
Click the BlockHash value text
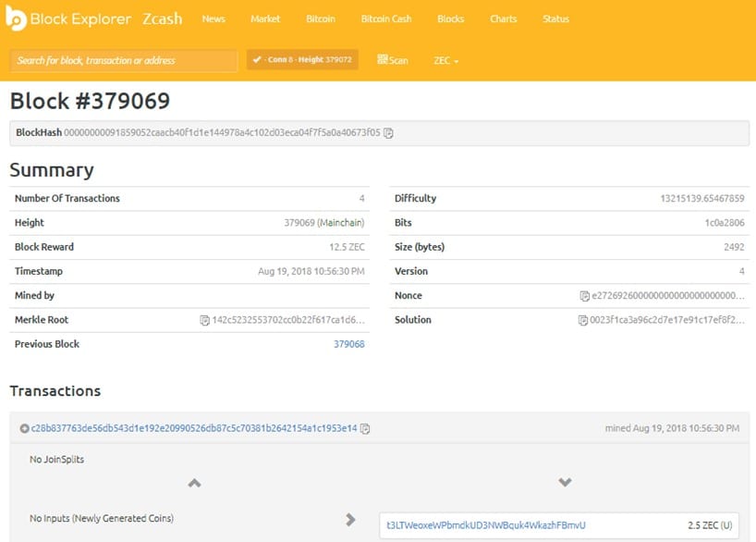click(x=222, y=132)
